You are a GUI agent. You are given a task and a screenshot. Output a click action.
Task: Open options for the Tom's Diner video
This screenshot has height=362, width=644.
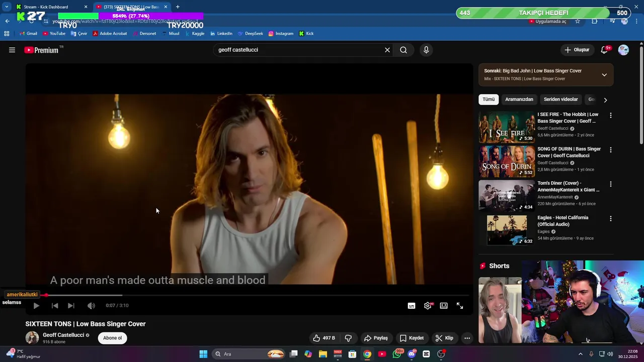point(611,184)
